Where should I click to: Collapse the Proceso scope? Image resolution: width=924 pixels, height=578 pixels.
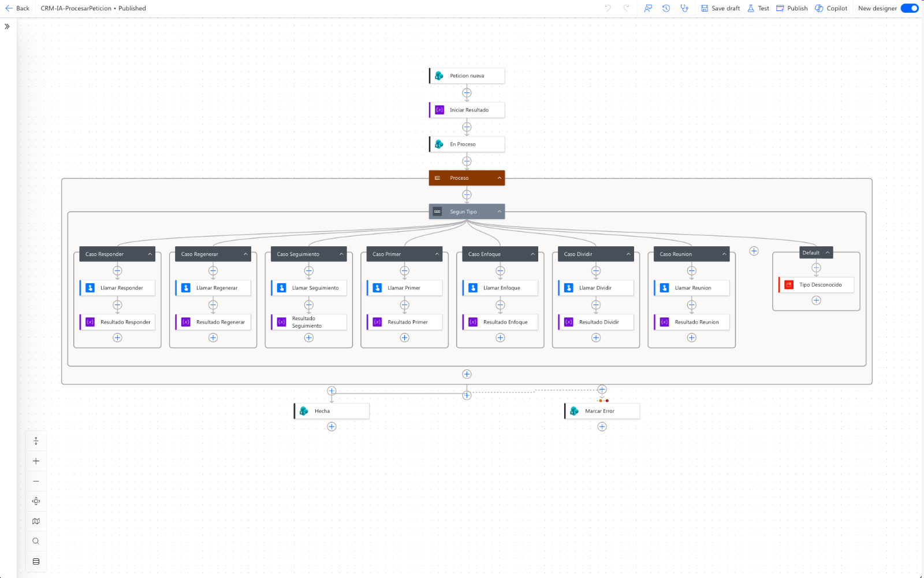pyautogui.click(x=500, y=178)
